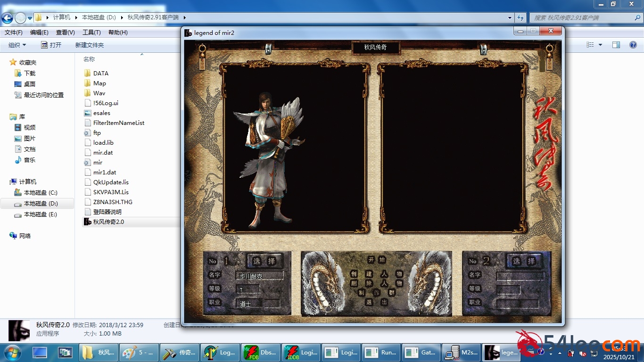Image resolution: width=644 pixels, height=362 pixels.
Task: Open the 查看(V) menu
Action: (x=66, y=33)
